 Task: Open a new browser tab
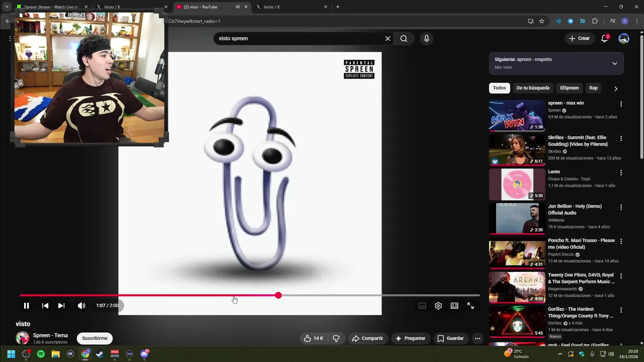pos(338,7)
